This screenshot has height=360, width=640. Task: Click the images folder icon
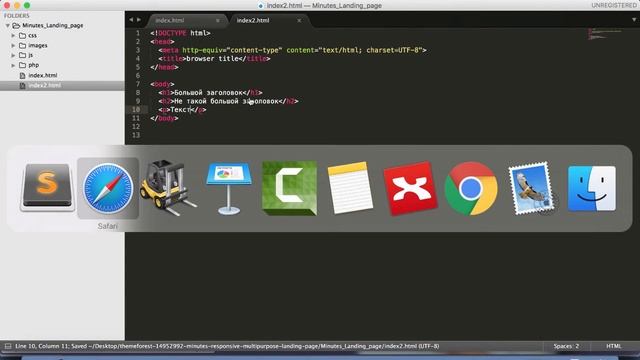click(x=22, y=45)
